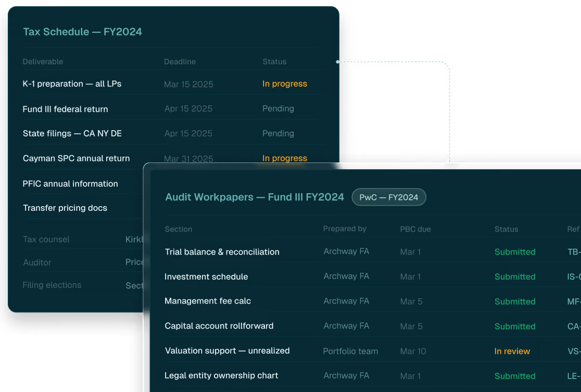Click 'Mar 5' due date for Management fee calc

pos(411,301)
